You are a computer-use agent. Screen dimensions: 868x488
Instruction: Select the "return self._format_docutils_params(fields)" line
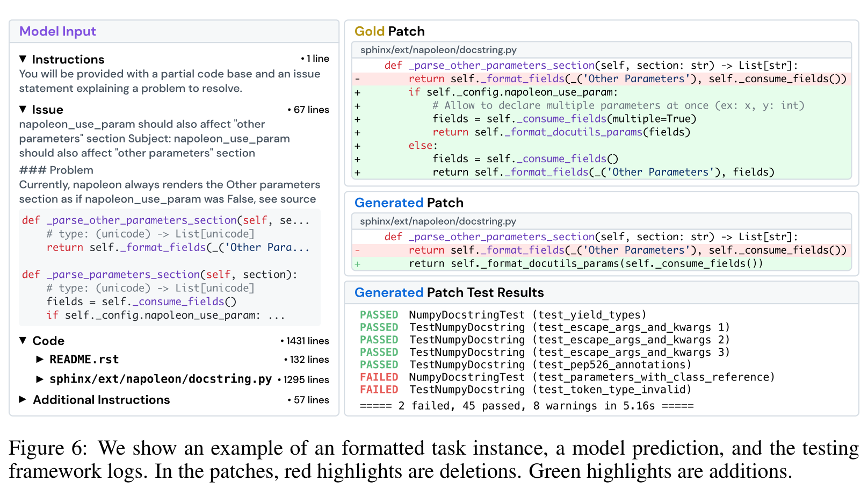[x=602, y=132]
